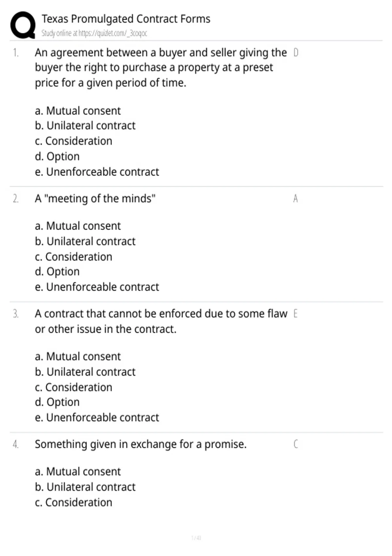Choose b. Unilateral contract in question 1
Image resolution: width=392 pixels, height=556 pixels.
point(85,126)
